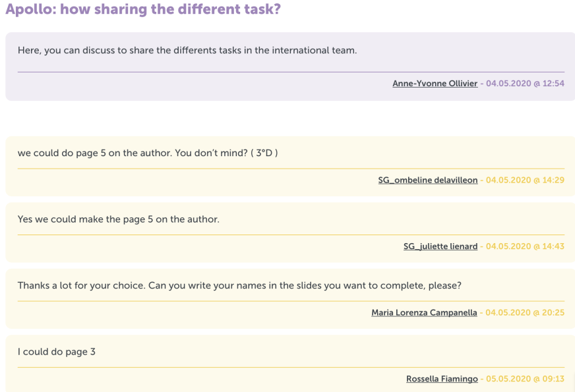Open SG_ombeline delavilleon's profile link
The width and height of the screenshot is (575, 392).
428,181
